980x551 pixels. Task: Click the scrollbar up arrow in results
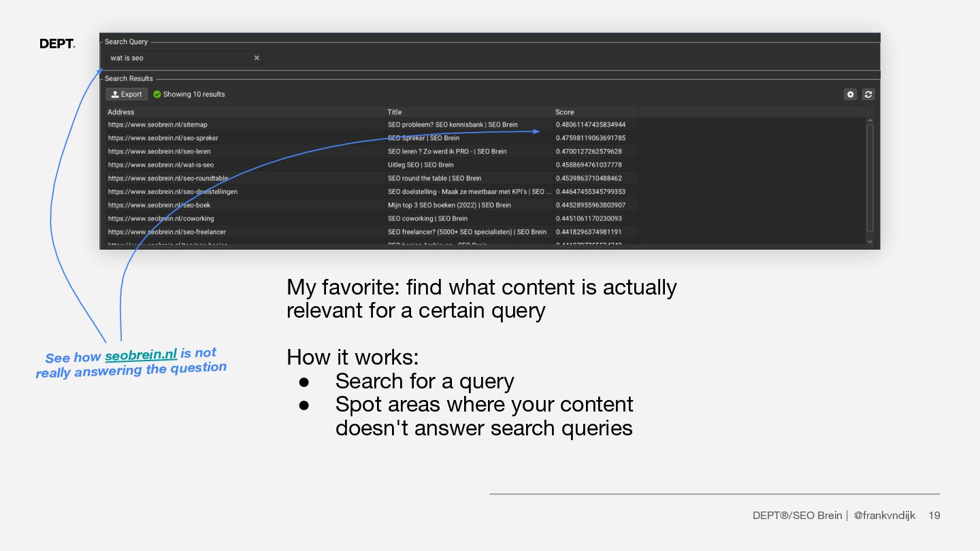[x=869, y=121]
